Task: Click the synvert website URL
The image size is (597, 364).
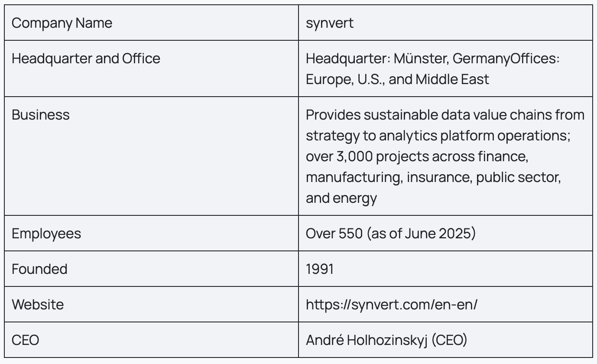Action: coord(392,305)
